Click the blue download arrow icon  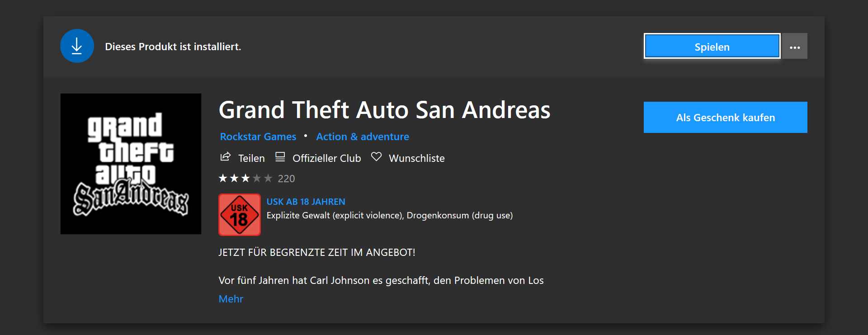tap(77, 46)
